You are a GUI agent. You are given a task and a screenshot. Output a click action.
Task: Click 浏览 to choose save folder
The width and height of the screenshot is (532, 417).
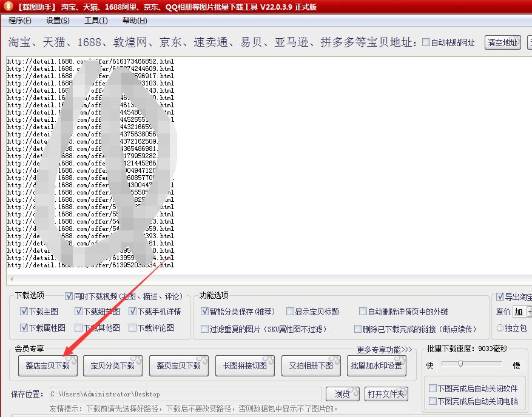[342, 393]
